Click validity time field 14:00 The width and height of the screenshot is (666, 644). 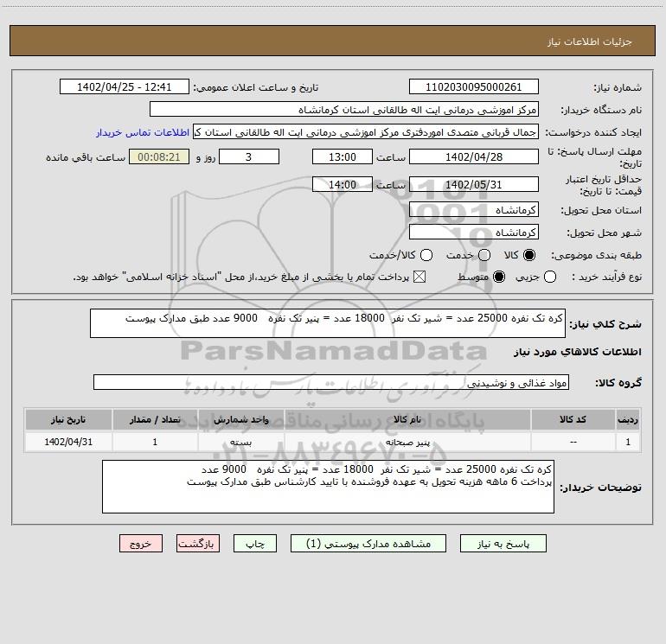pos(343,185)
